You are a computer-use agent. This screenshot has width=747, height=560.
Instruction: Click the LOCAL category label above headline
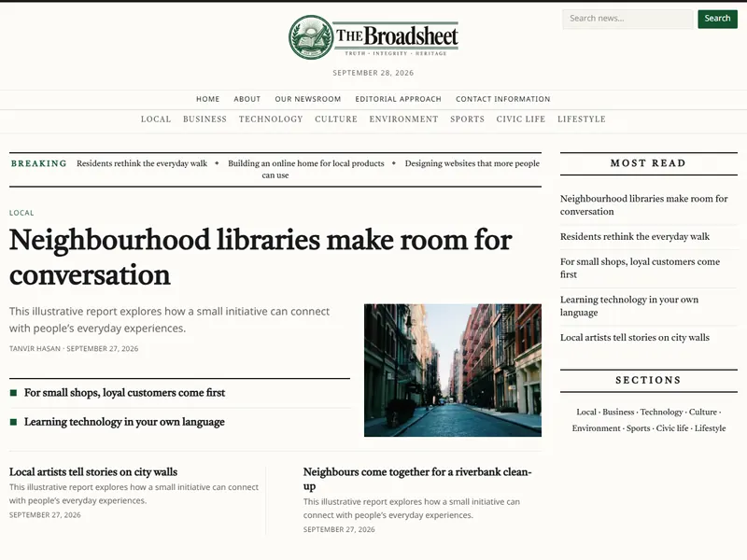tap(21, 213)
